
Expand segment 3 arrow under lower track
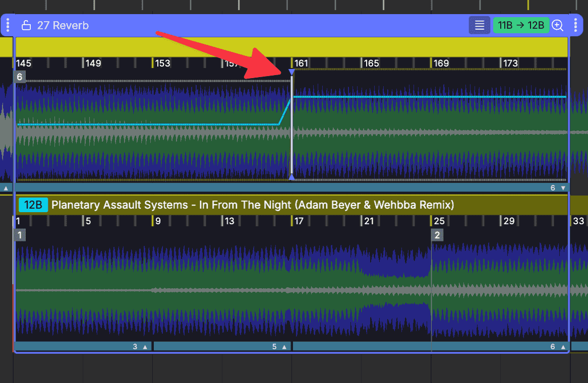tap(145, 347)
